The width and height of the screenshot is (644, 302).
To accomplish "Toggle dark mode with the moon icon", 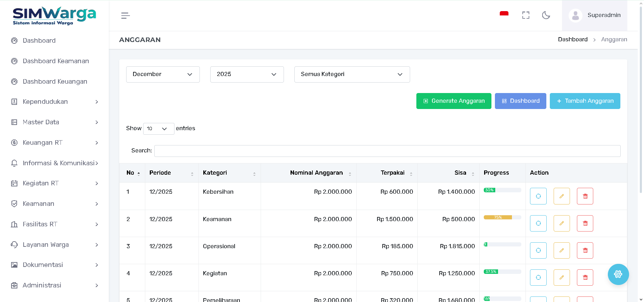I will pyautogui.click(x=546, y=15).
